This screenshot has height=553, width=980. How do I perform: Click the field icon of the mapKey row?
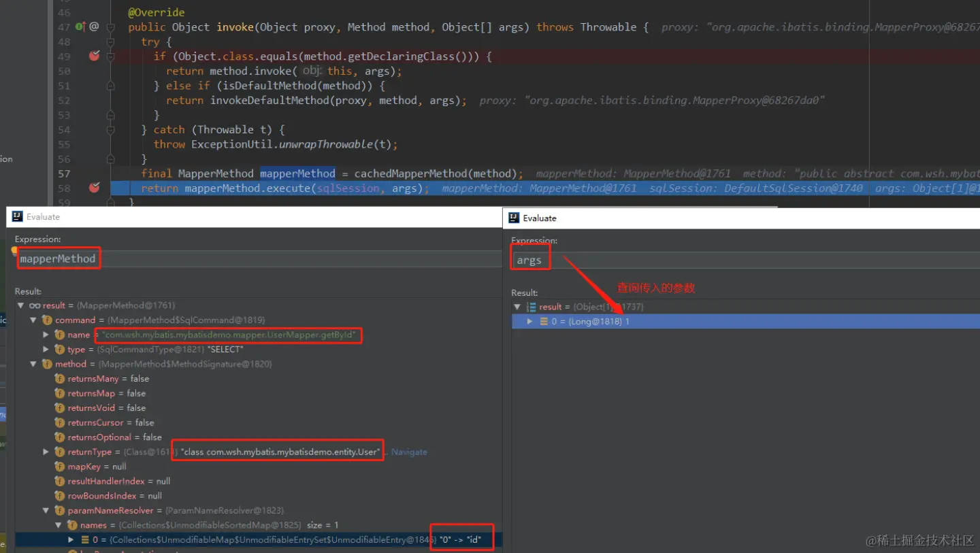59,467
